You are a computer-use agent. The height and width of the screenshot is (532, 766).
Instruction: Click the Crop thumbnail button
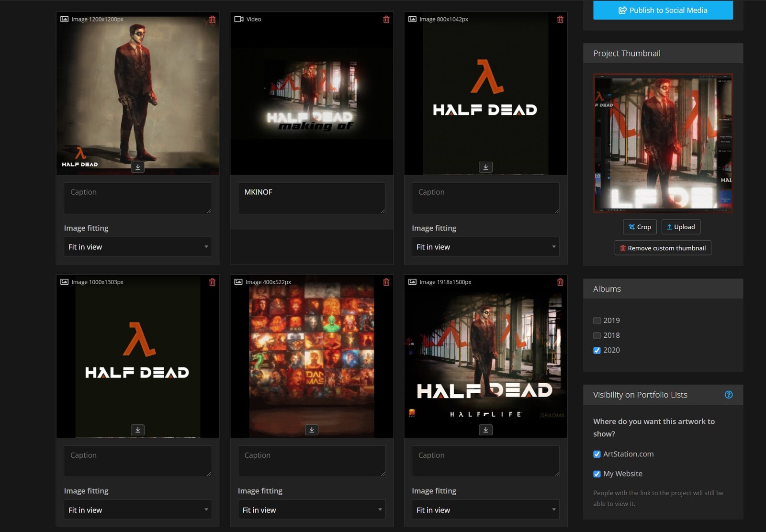coord(640,227)
